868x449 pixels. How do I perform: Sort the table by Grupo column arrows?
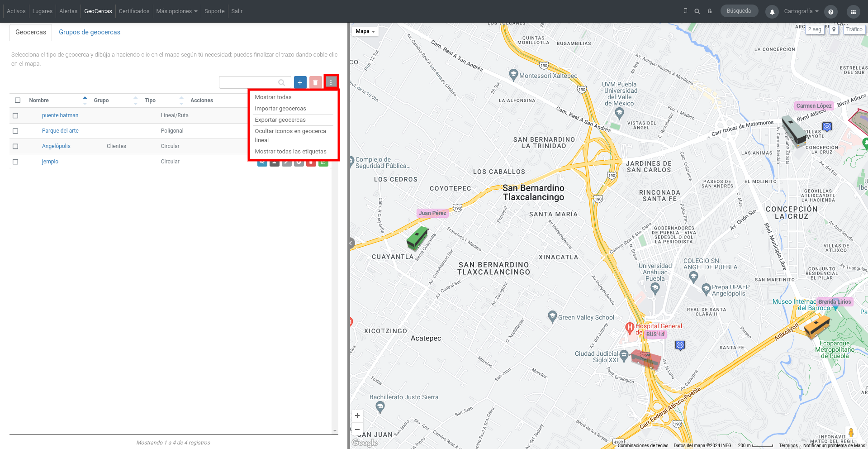coord(135,100)
